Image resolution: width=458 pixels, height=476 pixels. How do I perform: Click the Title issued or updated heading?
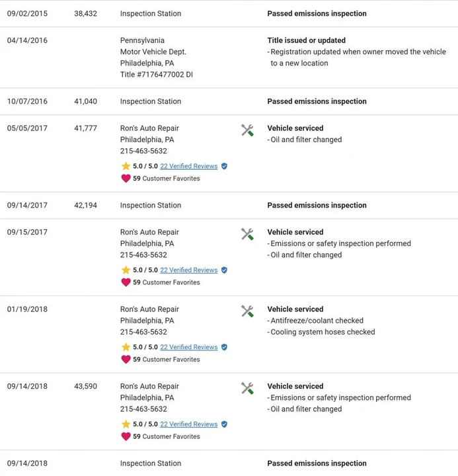[x=307, y=40]
